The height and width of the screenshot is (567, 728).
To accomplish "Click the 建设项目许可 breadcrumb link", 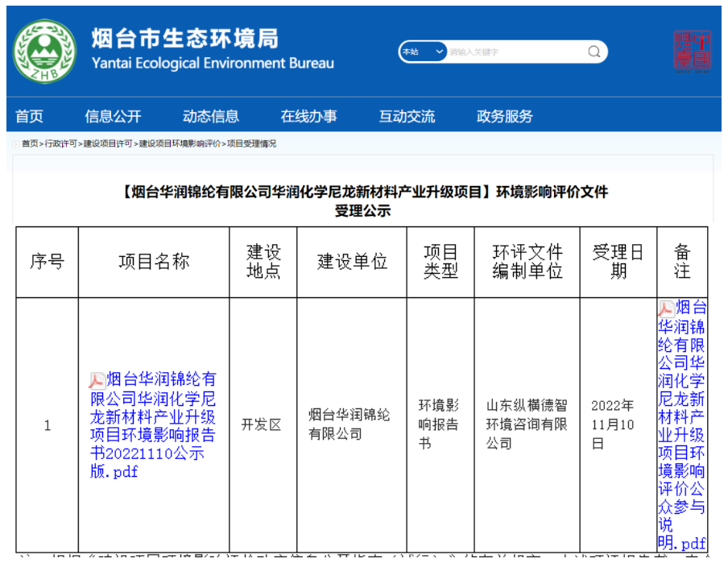I will (x=108, y=144).
